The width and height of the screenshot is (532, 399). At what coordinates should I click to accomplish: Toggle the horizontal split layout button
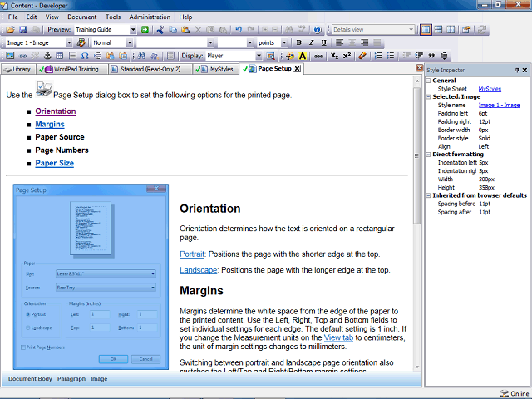pyautogui.click(x=438, y=30)
